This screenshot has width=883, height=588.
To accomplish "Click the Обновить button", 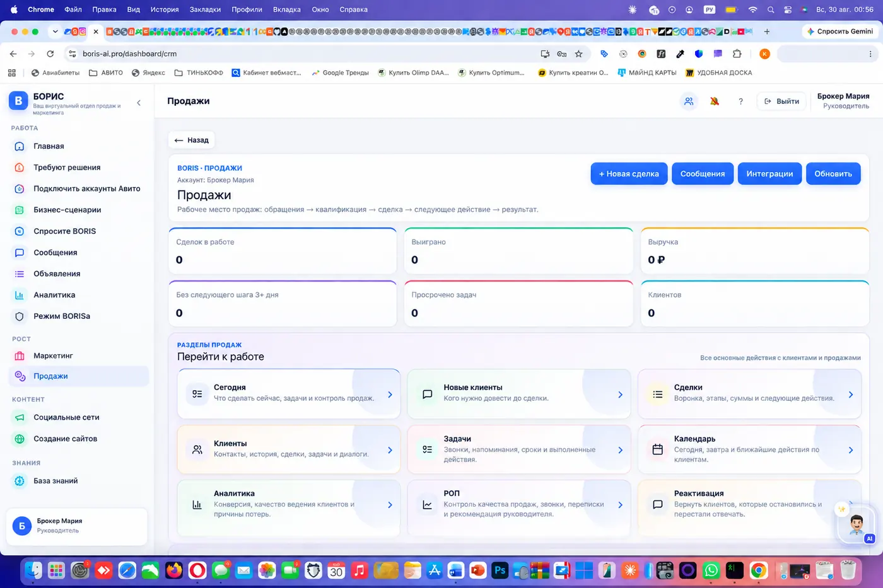I will 833,174.
